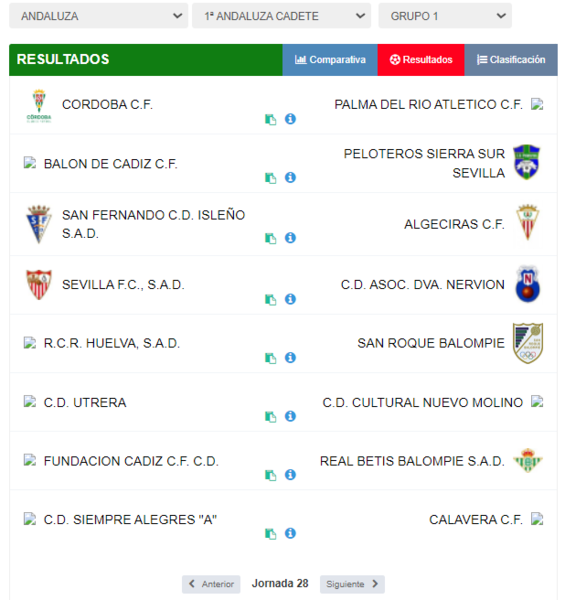Open match report icon for Balon de Cadiz

tap(270, 178)
